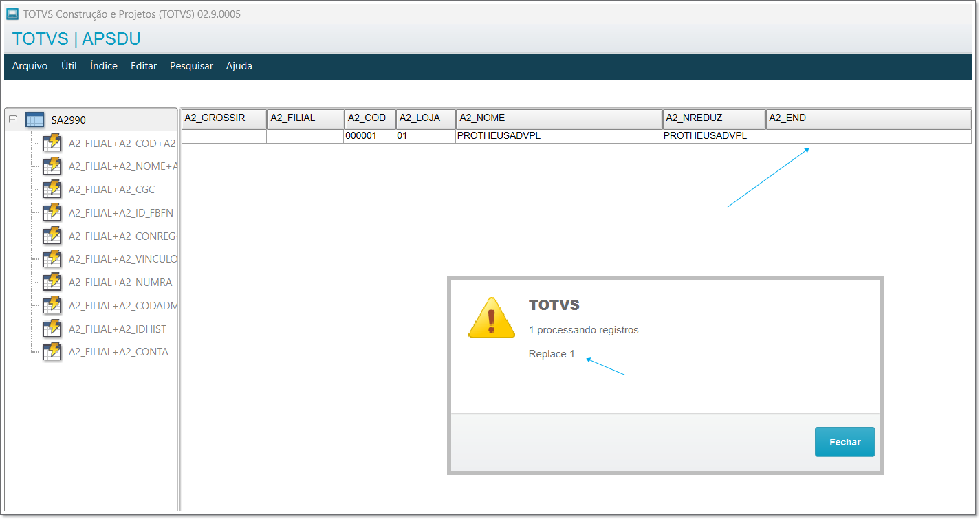
Task: Click index icon for A2_FILIAL+A2_CODADM
Action: (x=52, y=305)
